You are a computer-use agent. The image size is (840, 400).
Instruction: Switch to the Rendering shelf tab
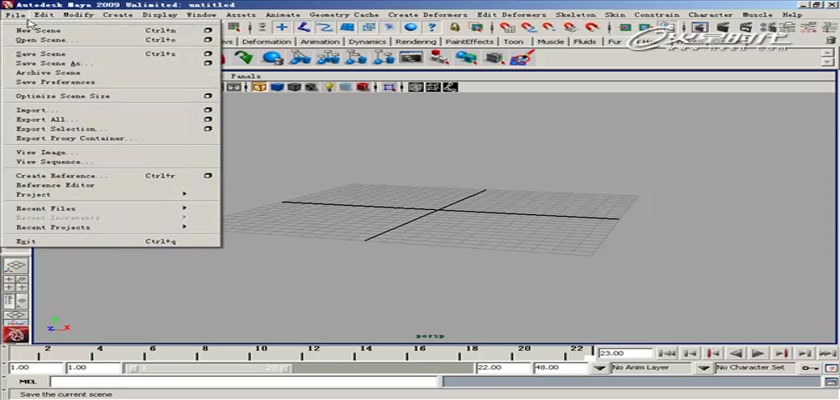point(416,42)
